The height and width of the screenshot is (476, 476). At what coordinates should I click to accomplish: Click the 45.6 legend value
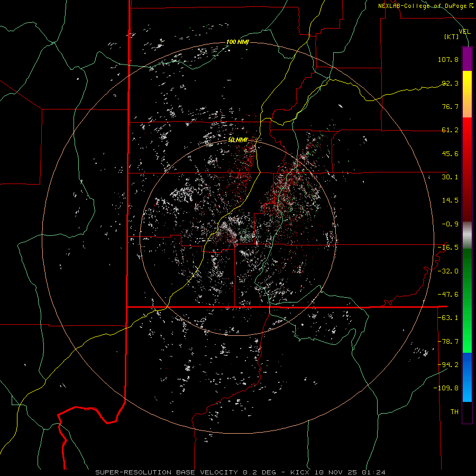(450, 153)
